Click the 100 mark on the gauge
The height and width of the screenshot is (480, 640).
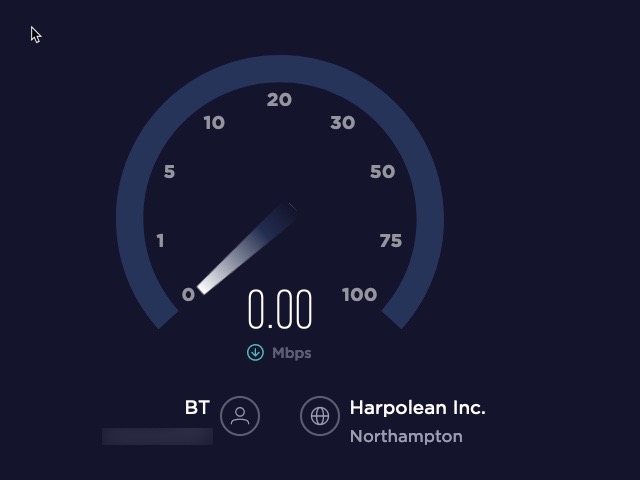pyautogui.click(x=360, y=294)
